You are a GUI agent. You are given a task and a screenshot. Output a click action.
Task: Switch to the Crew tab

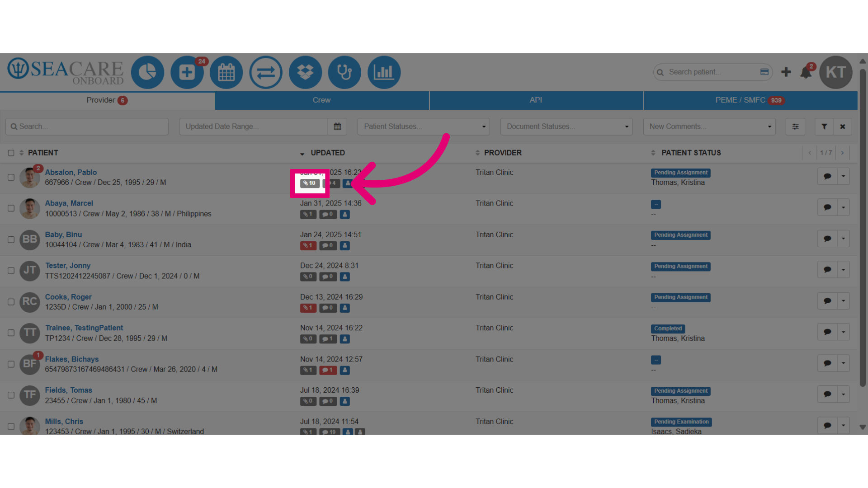pos(322,100)
